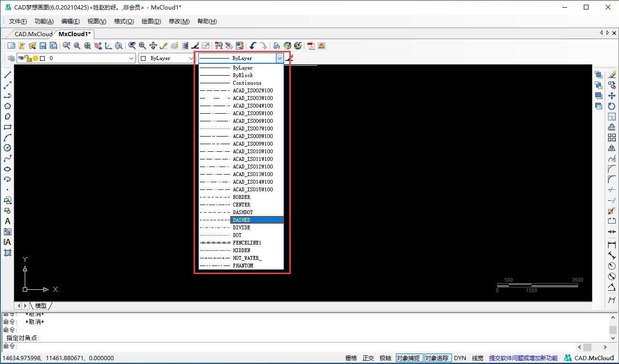Click the Export PDF icon
The height and width of the screenshot is (364, 619).
311,46
